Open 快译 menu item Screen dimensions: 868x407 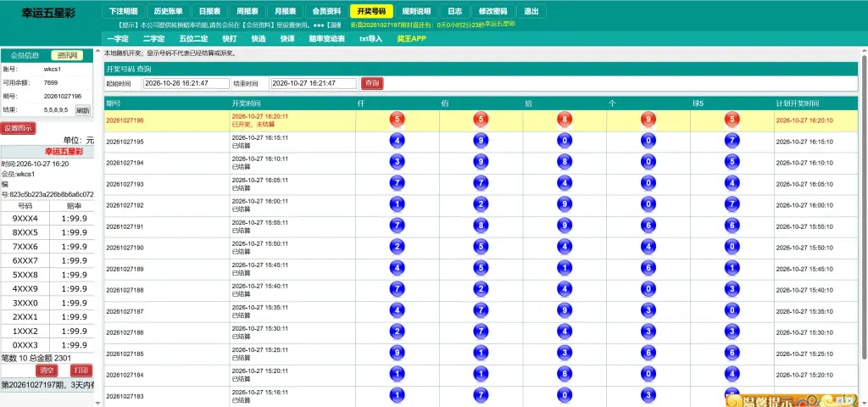point(287,39)
